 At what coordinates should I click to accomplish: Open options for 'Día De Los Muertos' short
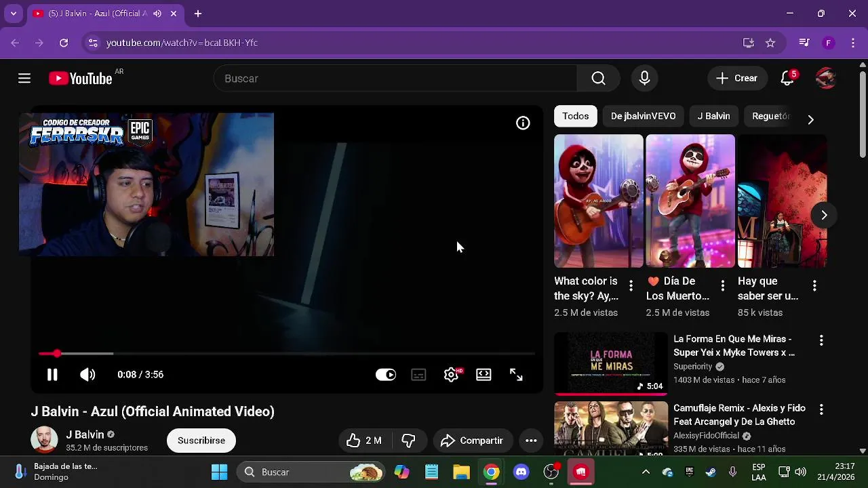click(x=722, y=285)
